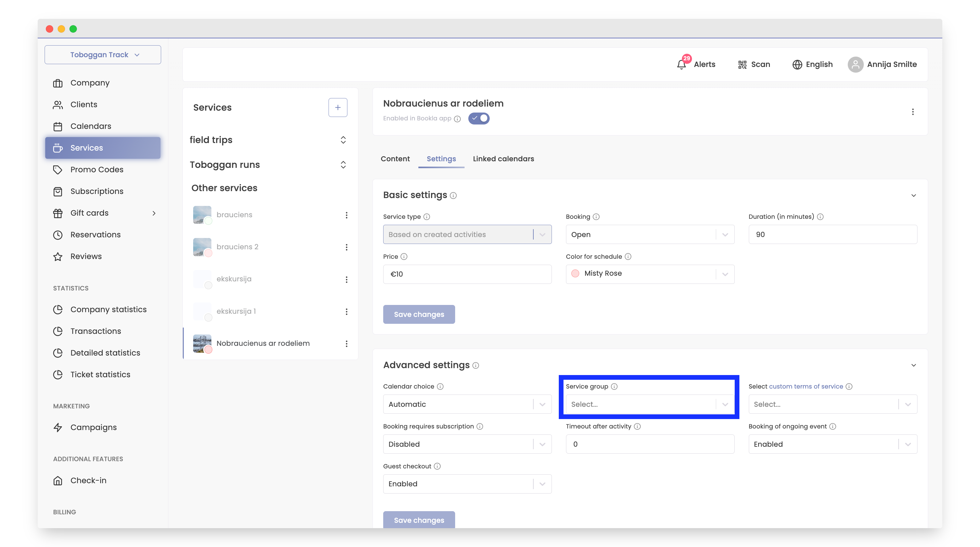Open three-dot menu in service header
The width and height of the screenshot is (980, 547).
click(912, 112)
